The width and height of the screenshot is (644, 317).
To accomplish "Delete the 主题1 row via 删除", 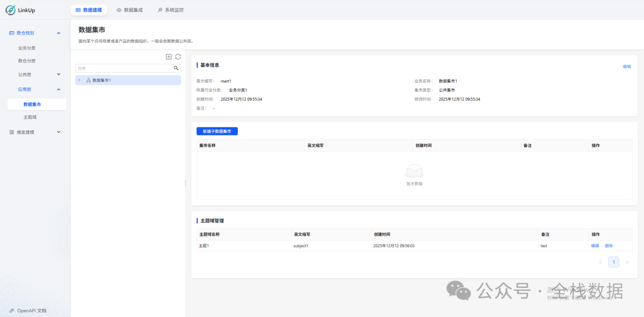I will click(609, 245).
